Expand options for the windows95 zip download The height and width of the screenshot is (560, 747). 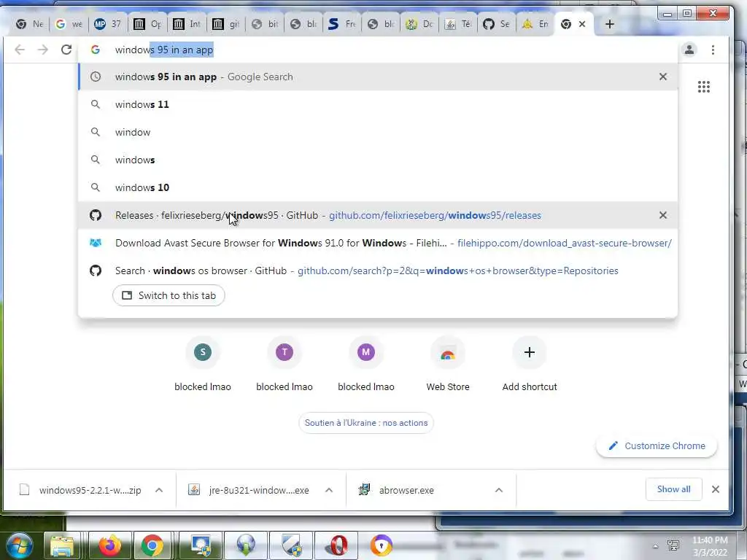(159, 490)
